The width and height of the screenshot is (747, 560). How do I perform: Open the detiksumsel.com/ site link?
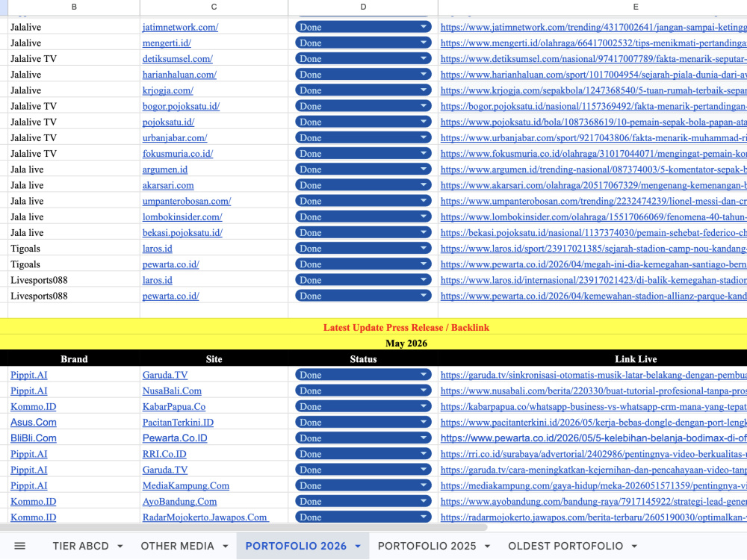point(177,58)
